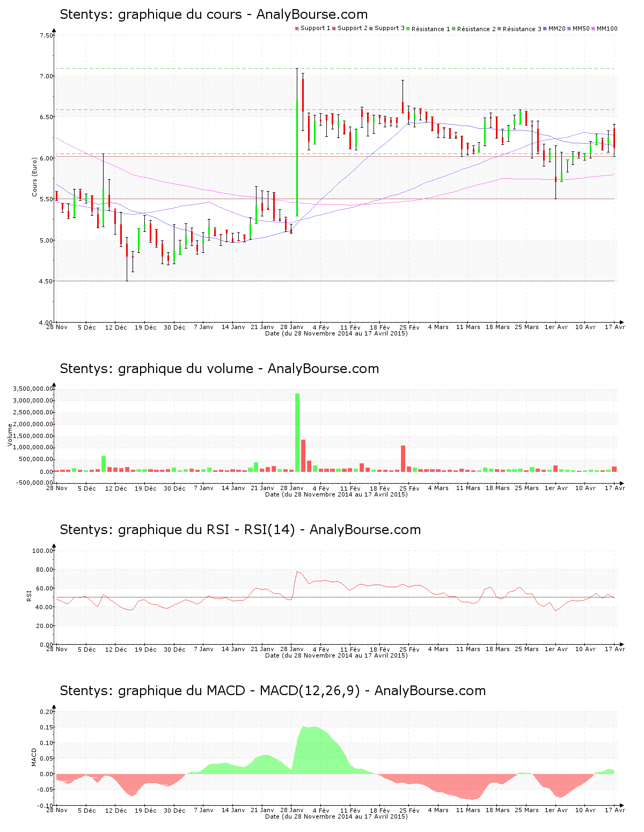
Task: Click the 0.20 tick on MACD axis
Action: tap(47, 712)
